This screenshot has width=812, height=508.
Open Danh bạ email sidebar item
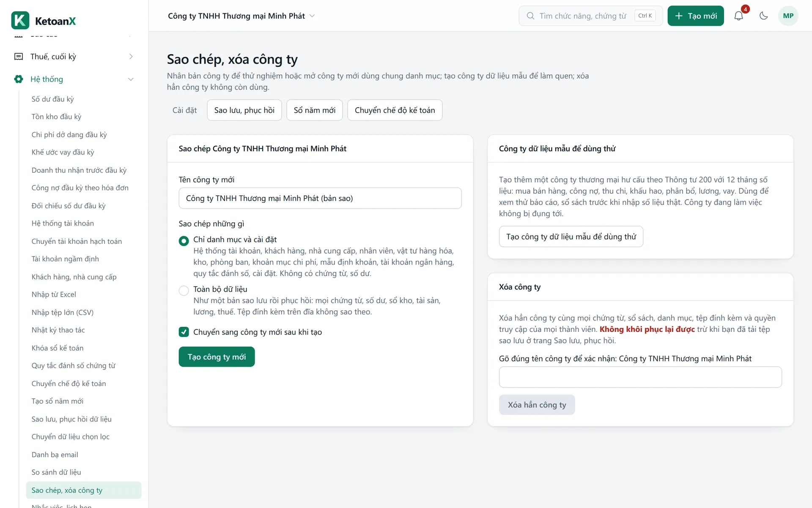pyautogui.click(x=83, y=455)
